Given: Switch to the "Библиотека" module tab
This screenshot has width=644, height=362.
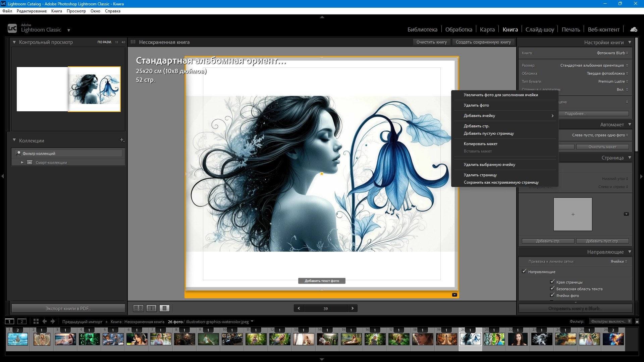Looking at the screenshot, I should (x=422, y=29).
